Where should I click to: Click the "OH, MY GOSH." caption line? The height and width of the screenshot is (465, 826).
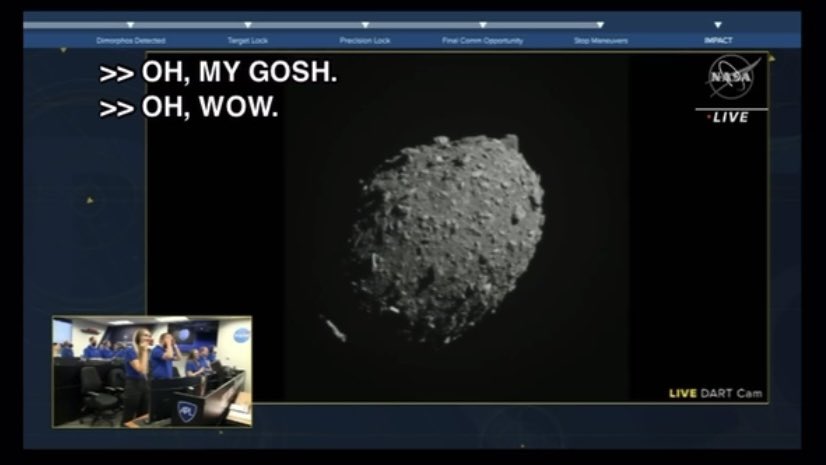(x=218, y=73)
